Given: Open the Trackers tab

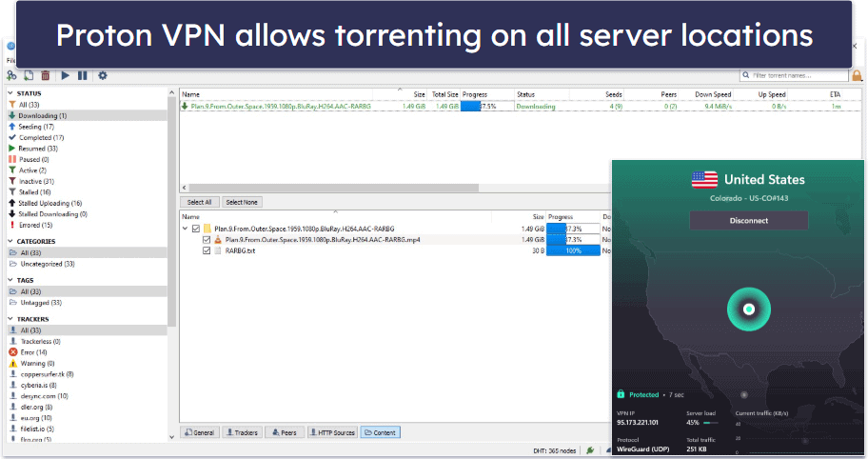Looking at the screenshot, I should tap(242, 432).
